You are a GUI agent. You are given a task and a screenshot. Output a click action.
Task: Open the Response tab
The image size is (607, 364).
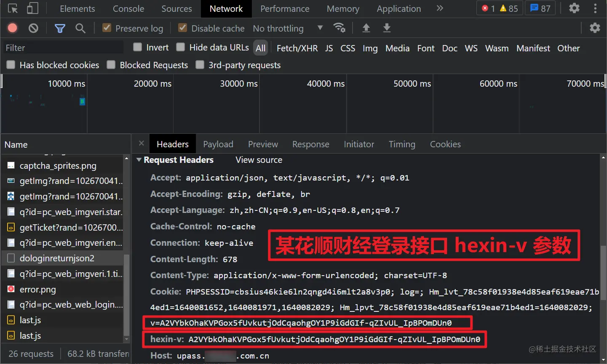311,144
